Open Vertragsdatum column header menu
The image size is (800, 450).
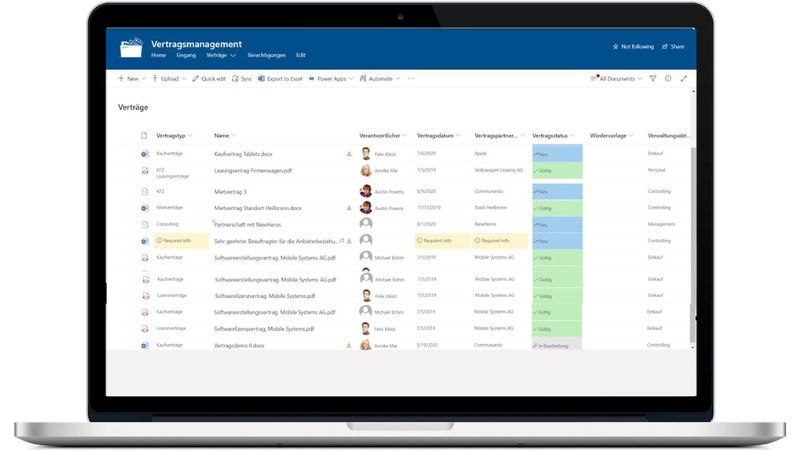[x=438, y=135]
